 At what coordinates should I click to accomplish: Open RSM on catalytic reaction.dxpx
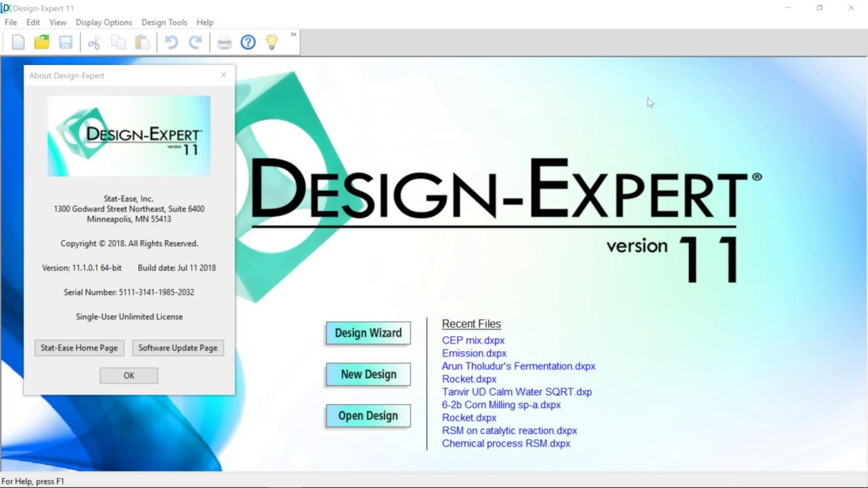click(x=509, y=430)
